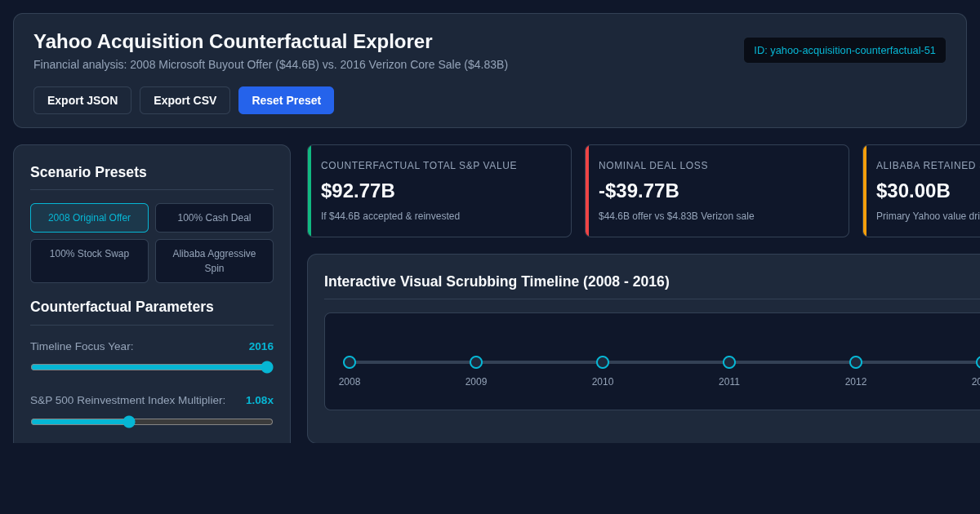Click the Counterfactual Parameters heading
The width and height of the screenshot is (980, 514).
[x=122, y=307]
